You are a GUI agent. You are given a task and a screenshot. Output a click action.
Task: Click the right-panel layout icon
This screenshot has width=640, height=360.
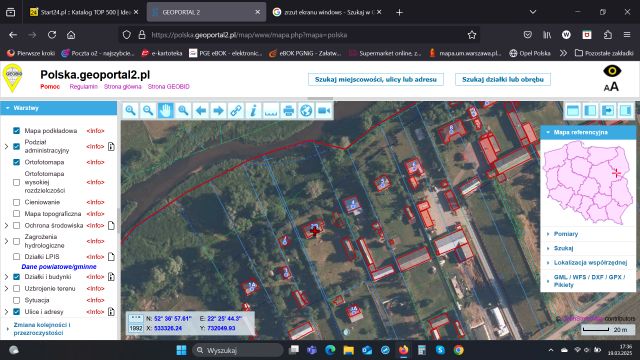pos(626,111)
